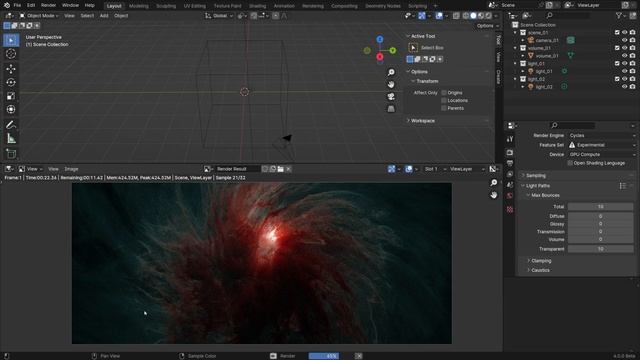Viewport: 640px width, 360px height.
Task: Click the Blender logo menu
Action: click(x=7, y=5)
